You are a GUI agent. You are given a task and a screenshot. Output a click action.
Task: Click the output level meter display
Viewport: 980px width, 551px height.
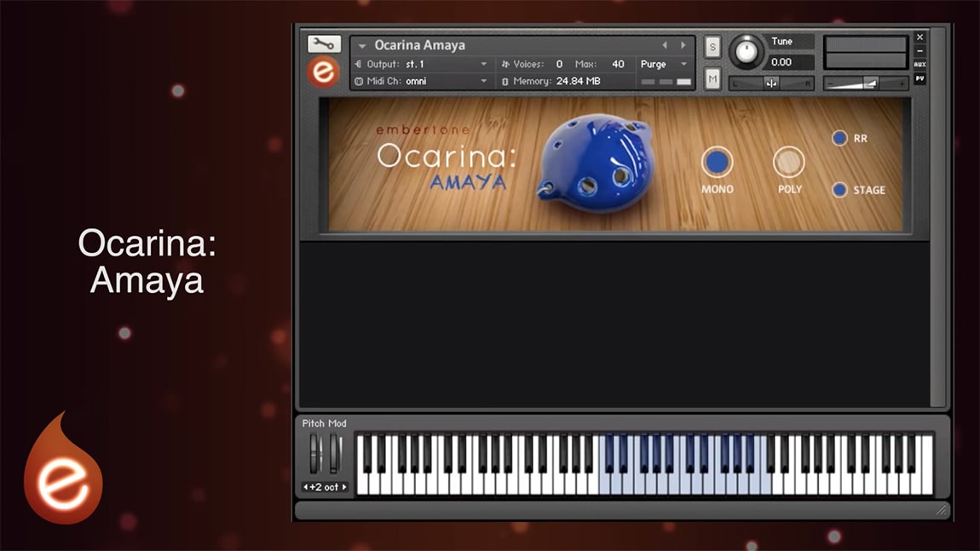(x=866, y=53)
